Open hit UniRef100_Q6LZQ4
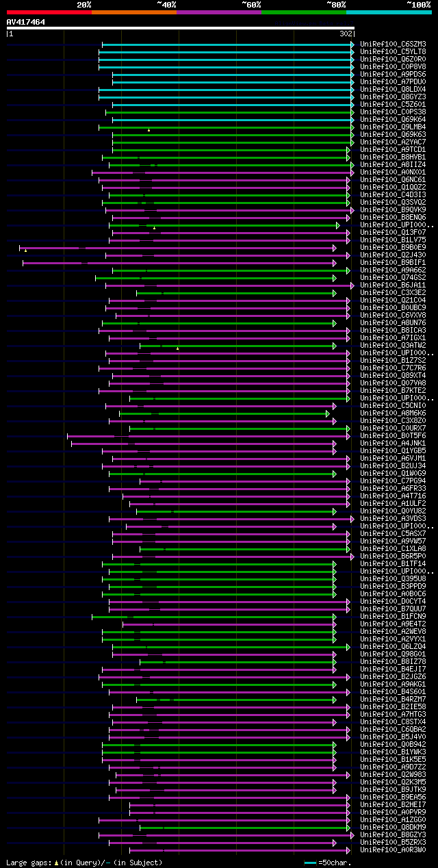The width and height of the screenshot is (438, 868). (x=393, y=646)
